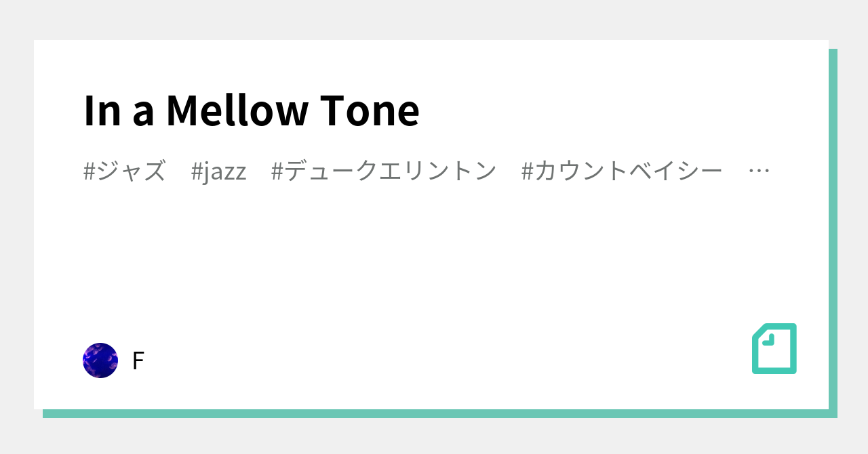Open the article via the teal note icon
The width and height of the screenshot is (868, 454).
[774, 350]
